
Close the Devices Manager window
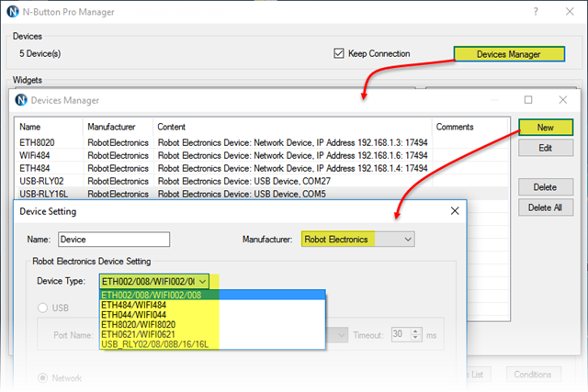[563, 100]
